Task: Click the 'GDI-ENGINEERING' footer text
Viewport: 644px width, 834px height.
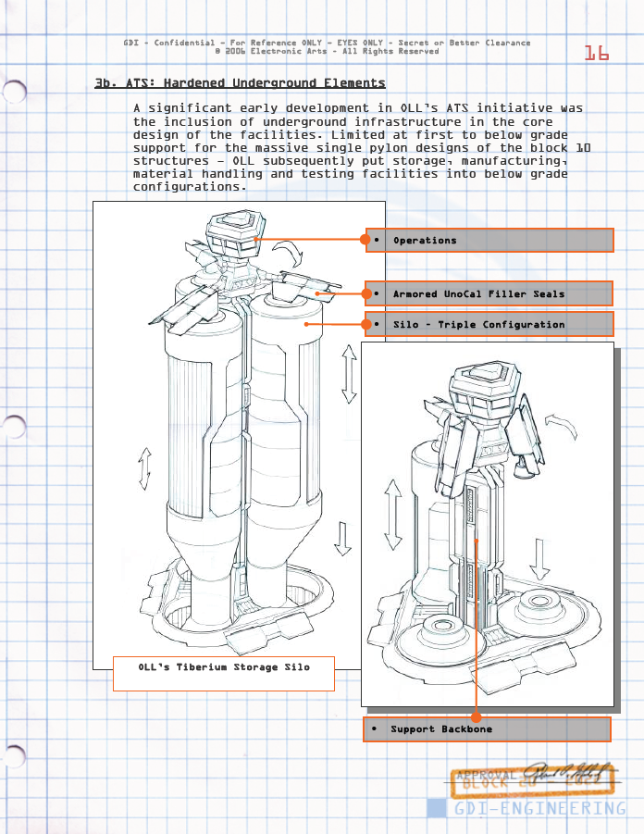Action: [x=540, y=808]
